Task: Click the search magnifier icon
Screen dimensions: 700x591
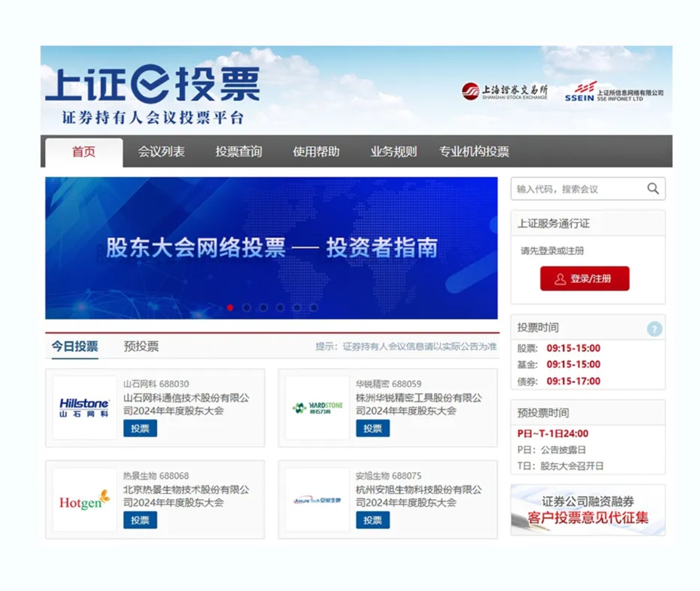Action: pos(653,189)
